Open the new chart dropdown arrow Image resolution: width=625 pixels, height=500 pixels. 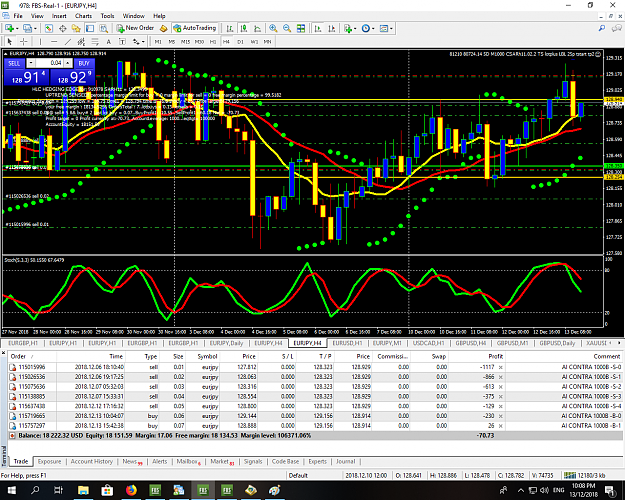tap(17, 29)
